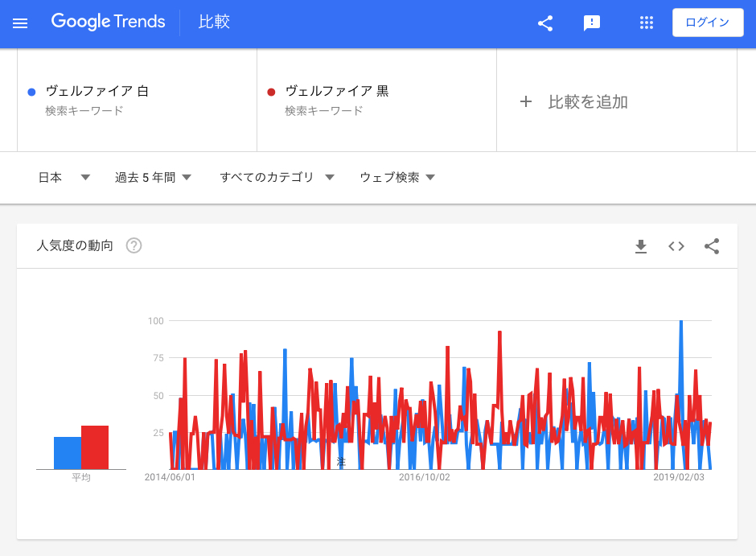Click the Google Trends logo
This screenshot has width=756, height=556.
(109, 22)
